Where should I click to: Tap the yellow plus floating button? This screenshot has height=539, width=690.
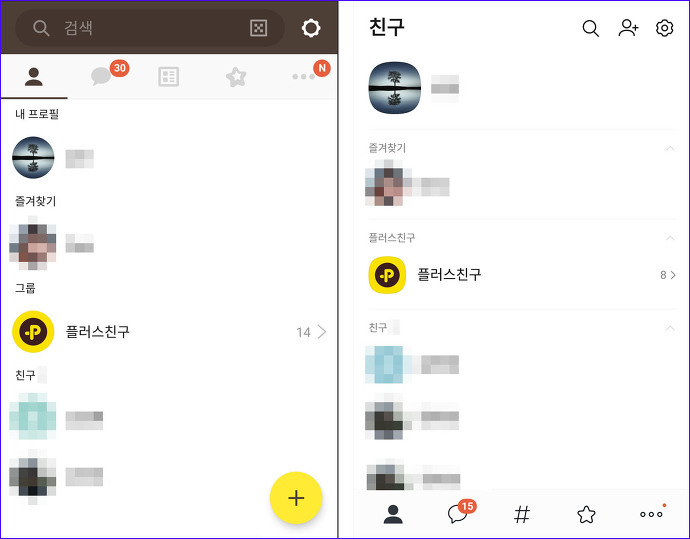[296, 498]
